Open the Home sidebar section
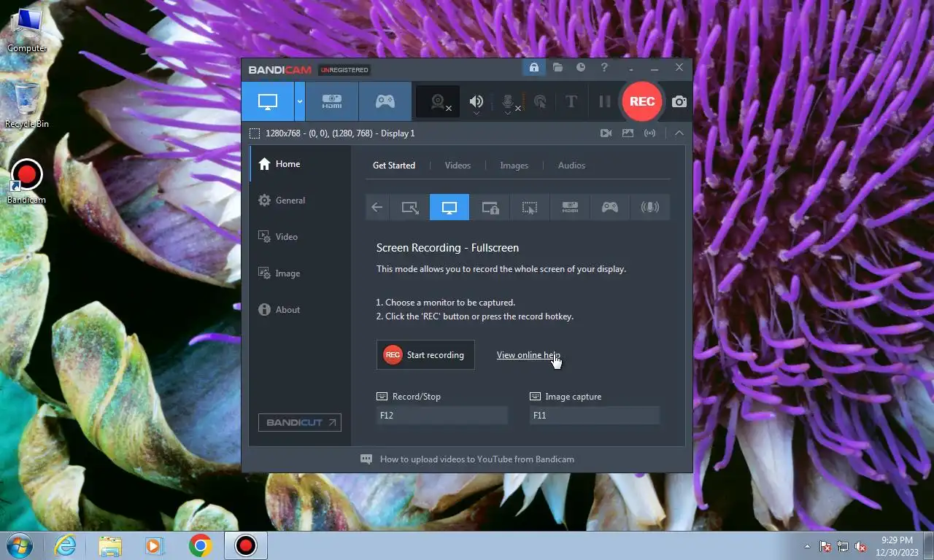Image resolution: width=934 pixels, height=560 pixels. click(301, 164)
